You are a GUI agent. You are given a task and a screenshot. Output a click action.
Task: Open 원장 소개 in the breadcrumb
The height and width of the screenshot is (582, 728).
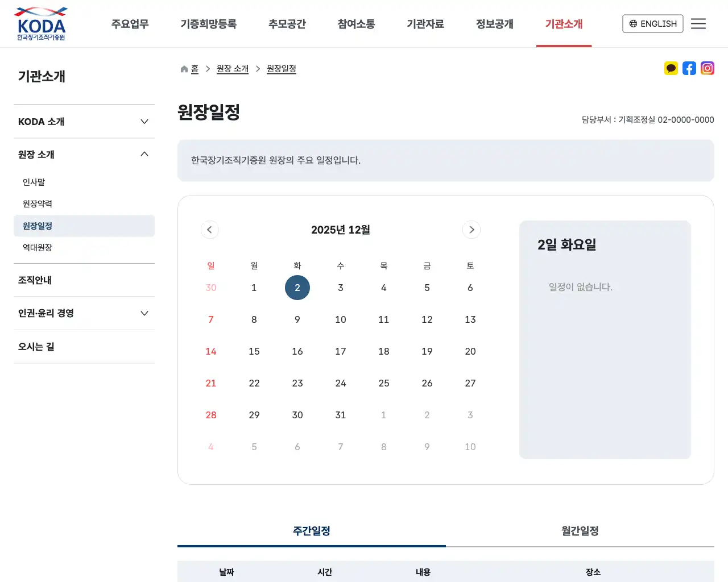[233, 68]
